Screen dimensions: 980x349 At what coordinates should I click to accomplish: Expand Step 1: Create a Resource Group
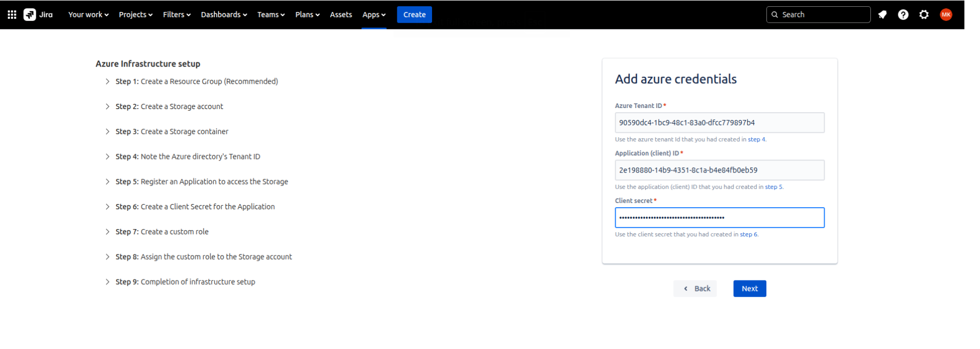[x=197, y=82]
